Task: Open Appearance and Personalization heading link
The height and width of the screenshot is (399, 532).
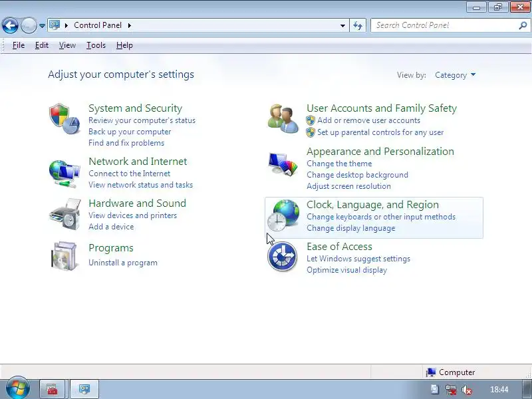Action: (380, 152)
